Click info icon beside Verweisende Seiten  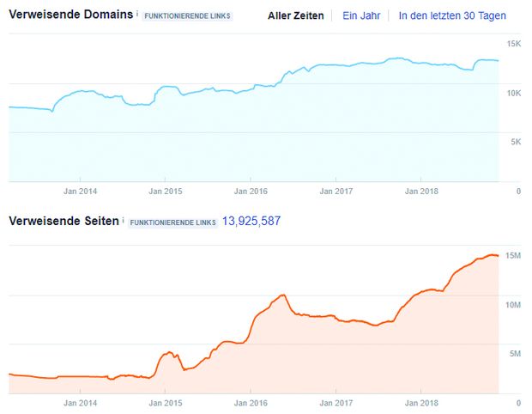[x=123, y=220]
